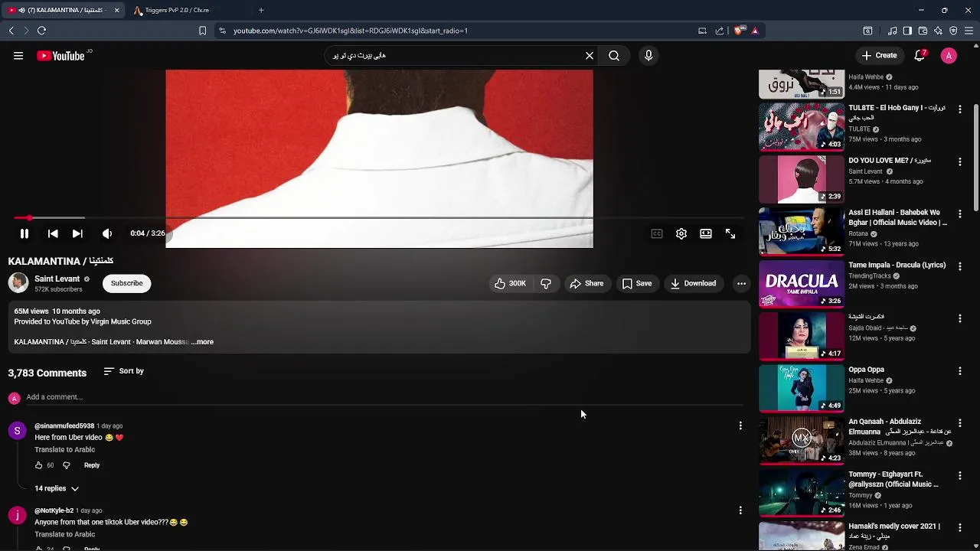Dislike the comment by @sinanmufeed5938
This screenshot has height=551, width=980.
[x=67, y=465]
